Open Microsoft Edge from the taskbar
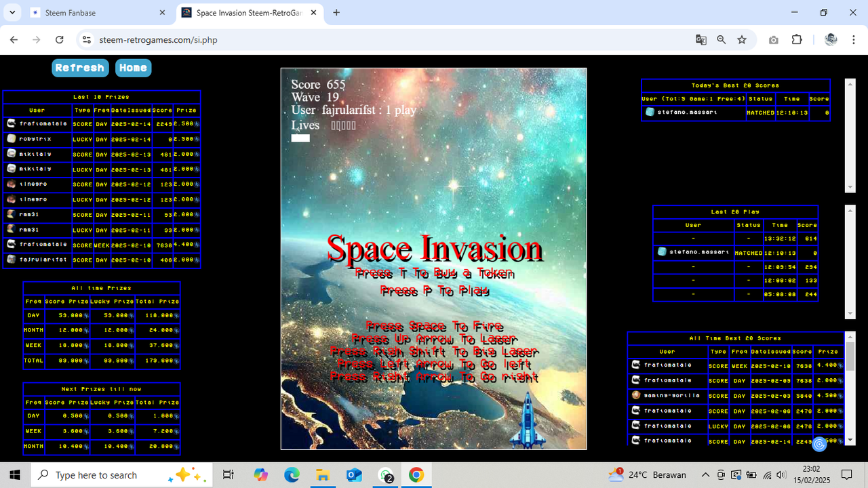Viewport: 868px width, 488px height. pos(292,475)
